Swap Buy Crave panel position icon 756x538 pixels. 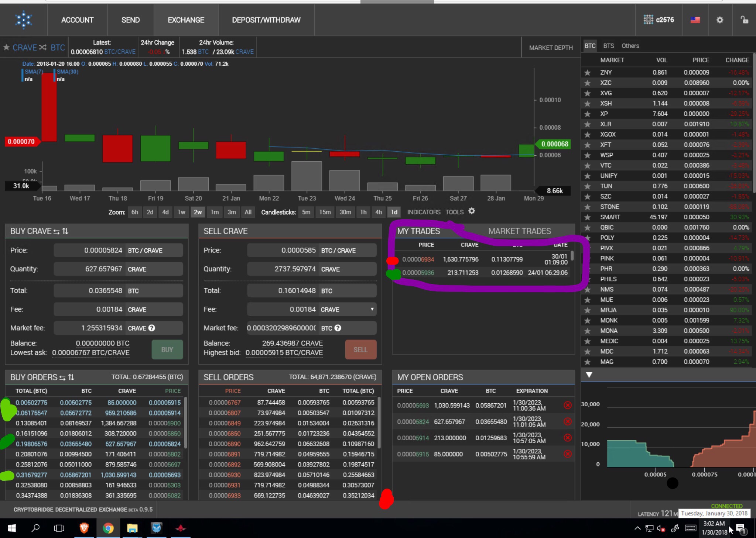coord(57,231)
